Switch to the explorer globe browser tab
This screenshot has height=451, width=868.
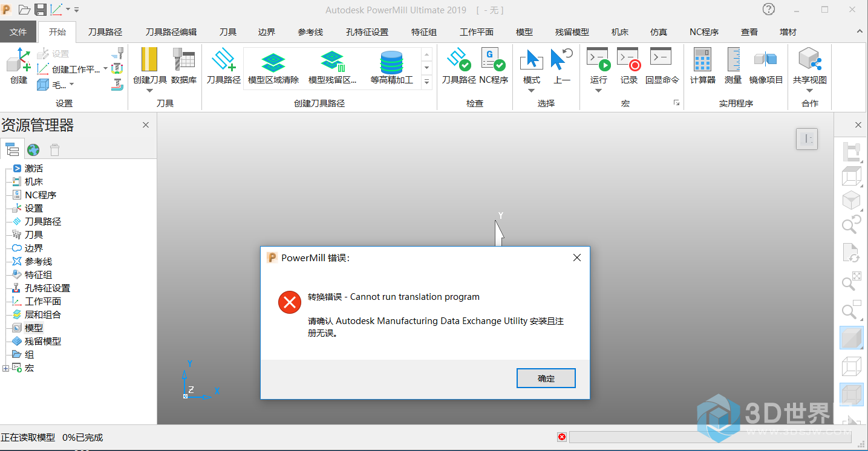[33, 149]
